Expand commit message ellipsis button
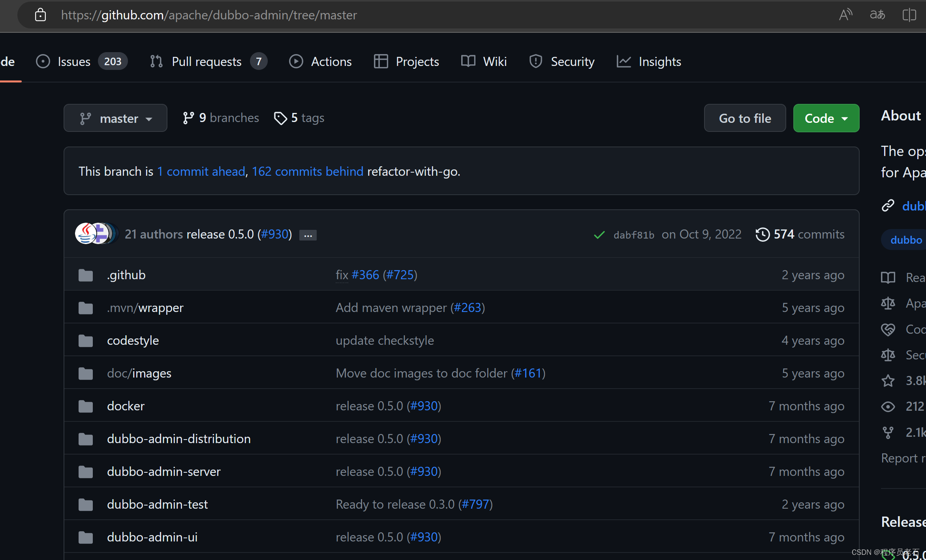 point(308,235)
